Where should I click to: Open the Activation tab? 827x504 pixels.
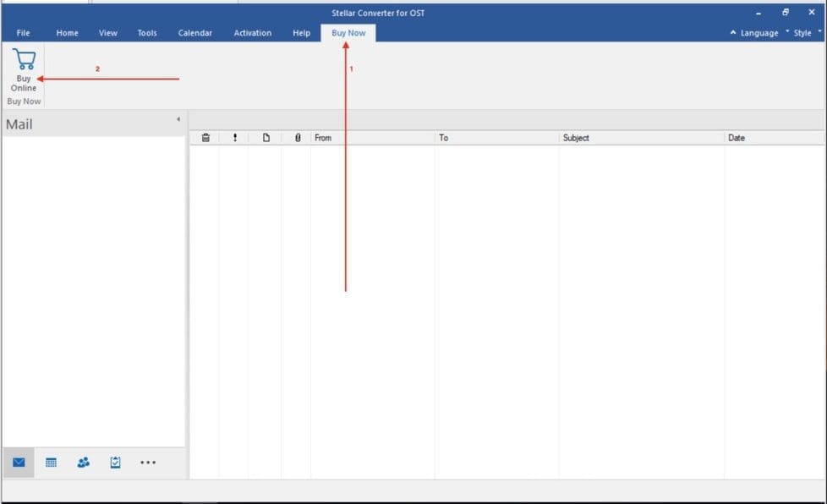pyautogui.click(x=252, y=33)
